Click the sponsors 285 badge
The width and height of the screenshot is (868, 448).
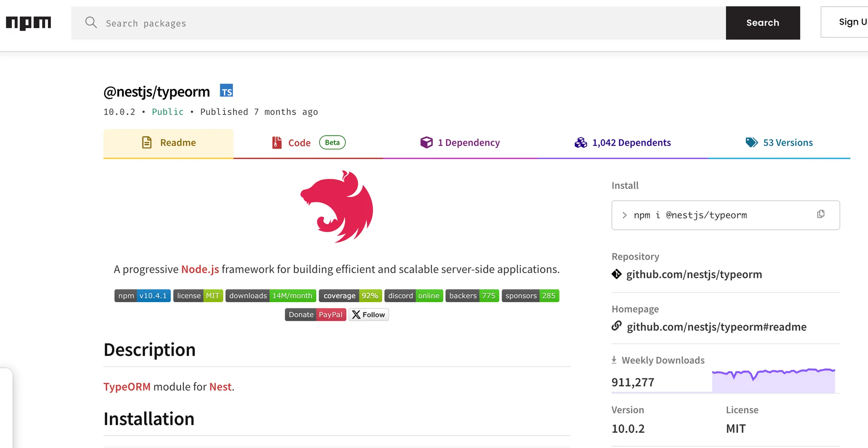pyautogui.click(x=531, y=296)
